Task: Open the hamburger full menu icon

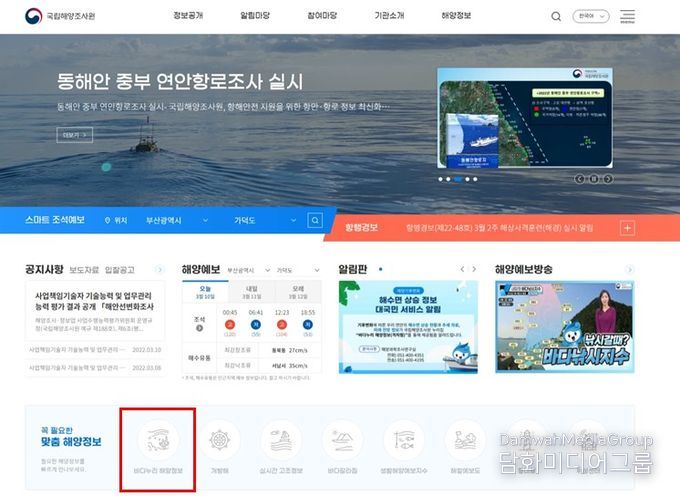Action: tap(627, 17)
